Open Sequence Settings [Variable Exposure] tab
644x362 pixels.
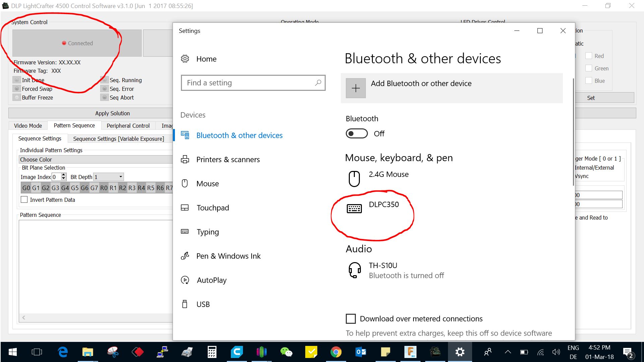(x=119, y=139)
